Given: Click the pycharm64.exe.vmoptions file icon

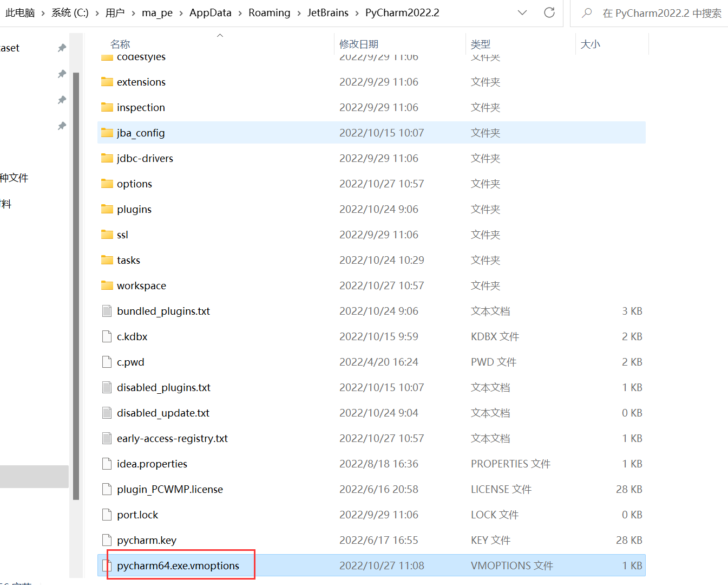Looking at the screenshot, I should 107,565.
